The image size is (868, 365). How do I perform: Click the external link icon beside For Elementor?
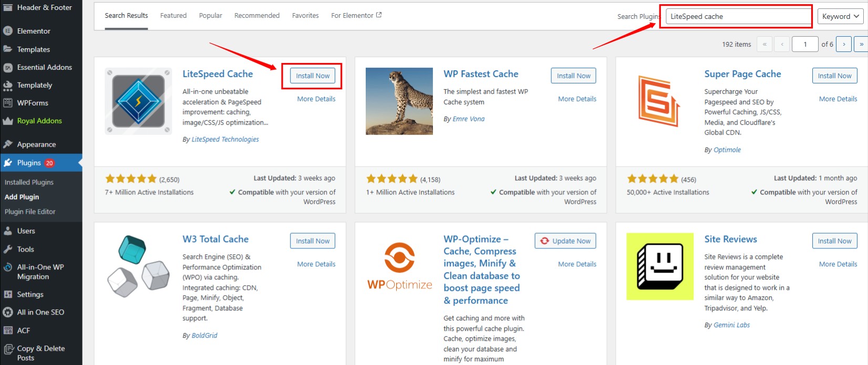379,15
